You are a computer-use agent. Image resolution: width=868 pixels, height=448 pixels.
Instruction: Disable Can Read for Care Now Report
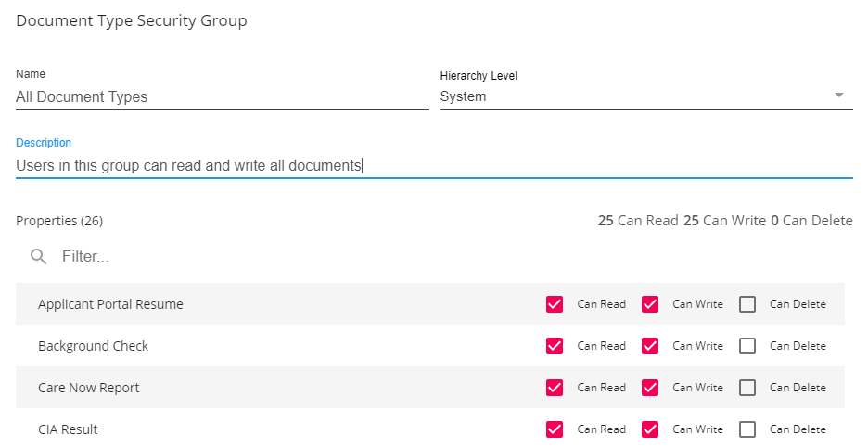[555, 388]
